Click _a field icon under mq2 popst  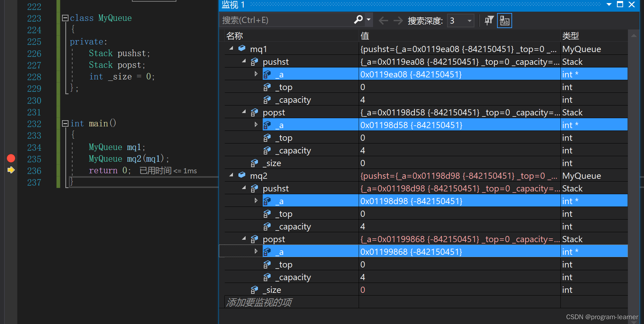pyautogui.click(x=267, y=252)
